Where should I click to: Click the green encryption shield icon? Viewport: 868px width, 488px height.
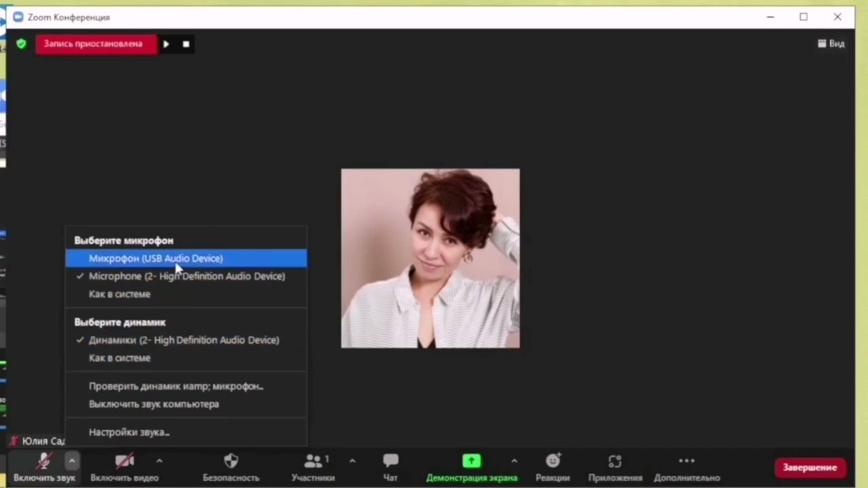[x=21, y=44]
